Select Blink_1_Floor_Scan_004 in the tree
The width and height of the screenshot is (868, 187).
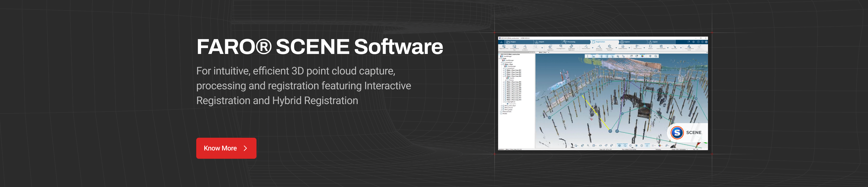point(514,76)
